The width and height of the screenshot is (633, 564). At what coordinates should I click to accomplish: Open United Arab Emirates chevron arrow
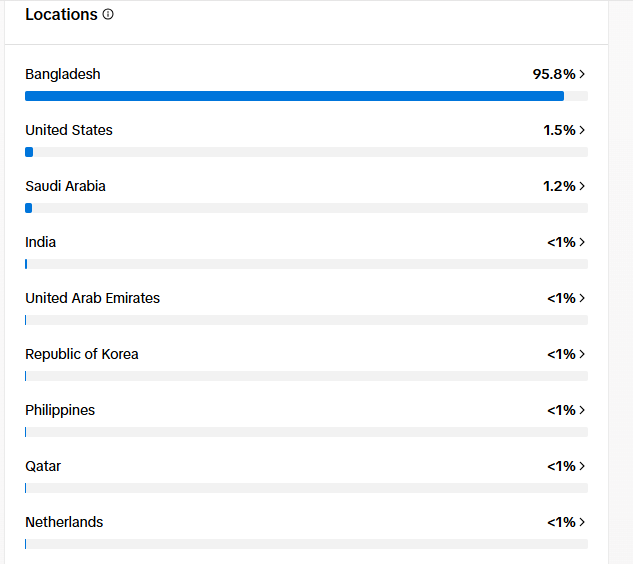point(582,298)
